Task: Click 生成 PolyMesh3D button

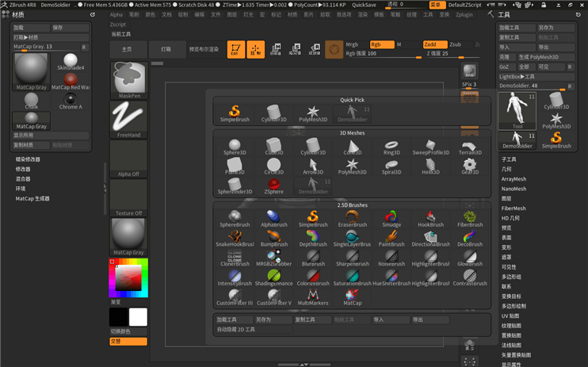Action: [546, 57]
